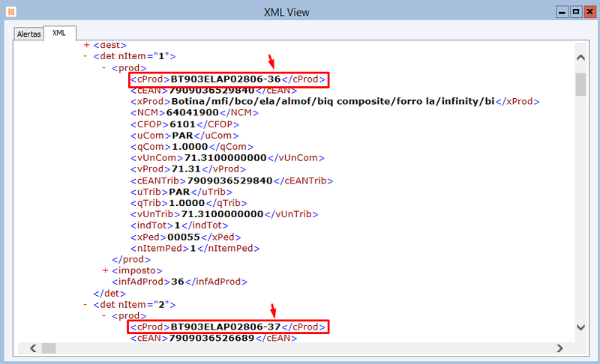
Task: Select the XML tab
Action: (x=59, y=33)
